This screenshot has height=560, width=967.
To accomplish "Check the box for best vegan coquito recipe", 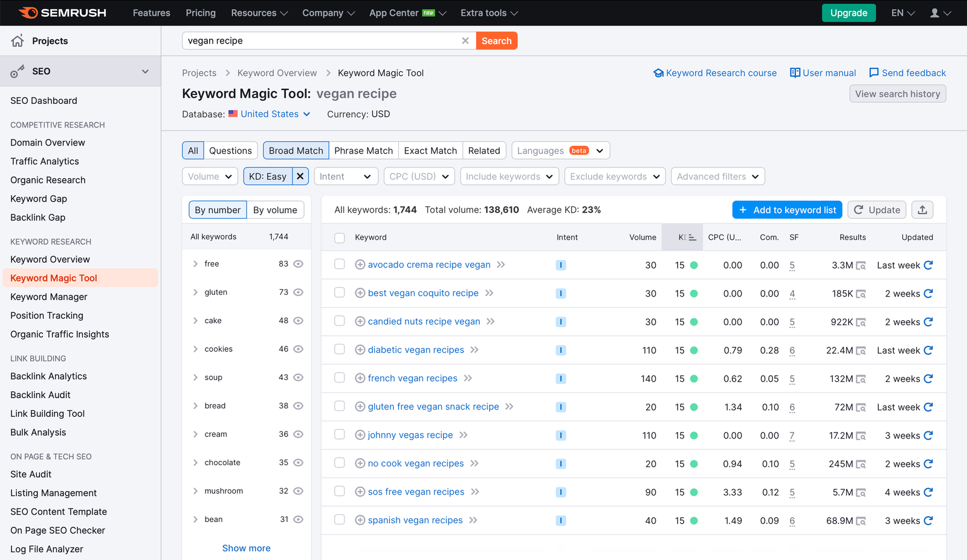I will pyautogui.click(x=340, y=293).
